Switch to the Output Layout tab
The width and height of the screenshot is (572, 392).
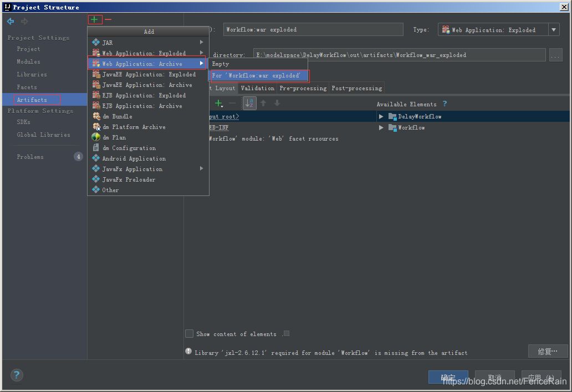click(223, 88)
